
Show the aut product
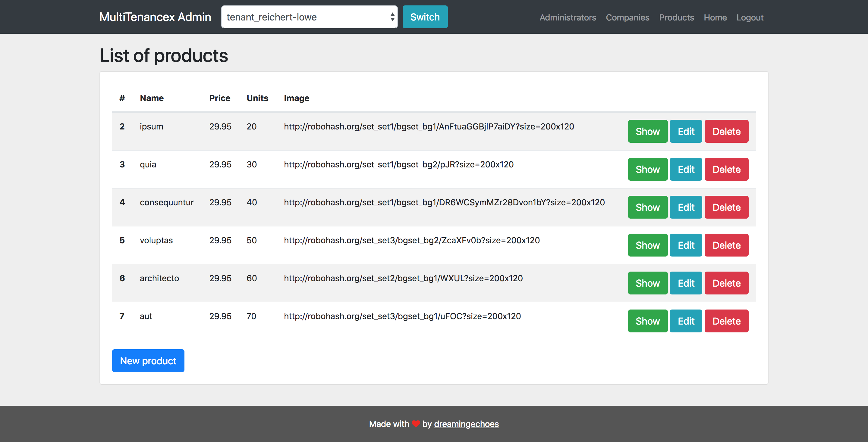(647, 321)
